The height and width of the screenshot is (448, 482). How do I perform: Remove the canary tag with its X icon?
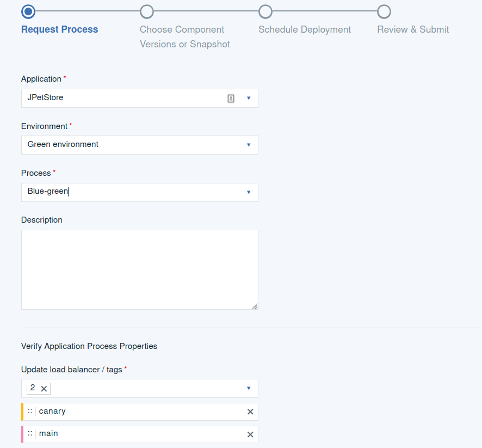(250, 412)
